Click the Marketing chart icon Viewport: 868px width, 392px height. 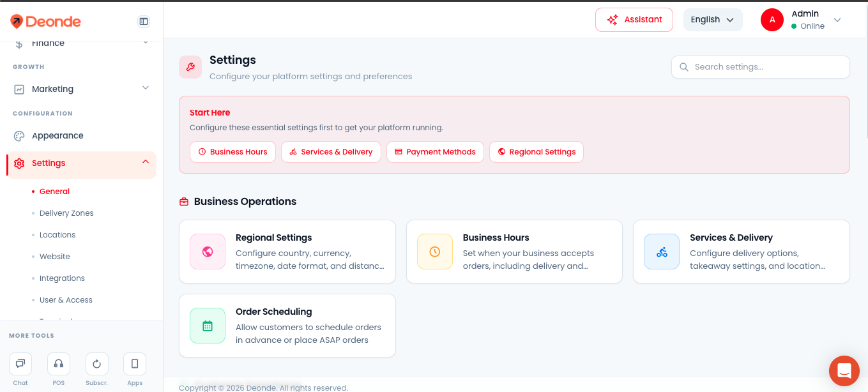tap(19, 89)
